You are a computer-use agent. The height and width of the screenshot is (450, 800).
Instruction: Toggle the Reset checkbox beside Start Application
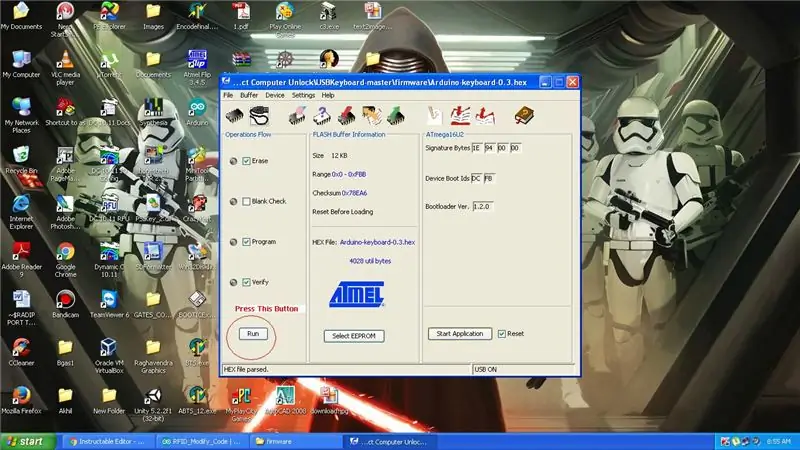click(502, 334)
